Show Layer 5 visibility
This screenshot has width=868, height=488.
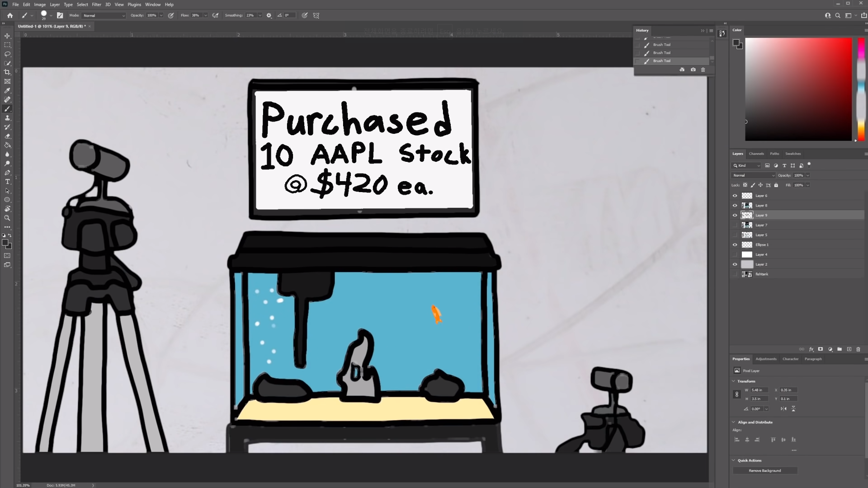[x=735, y=235]
